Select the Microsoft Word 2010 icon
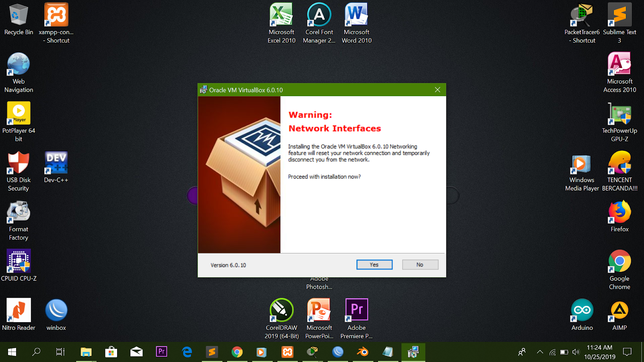Image resolution: width=644 pixels, height=362 pixels. pos(357,23)
